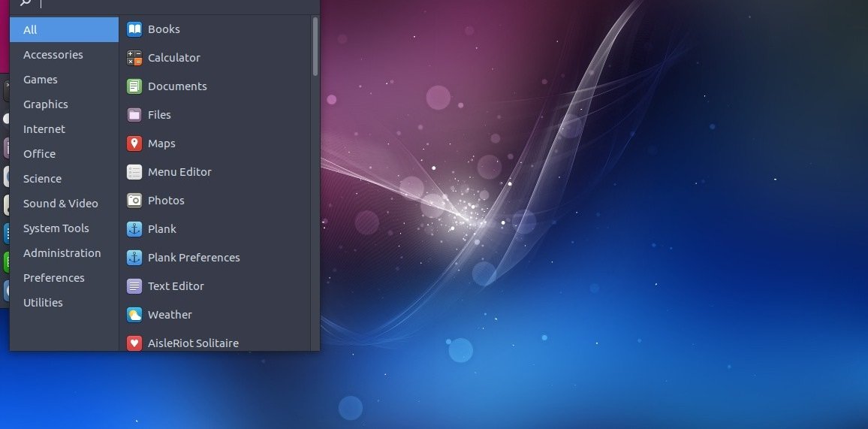The image size is (868, 429).
Task: Click the AisleRiot Solitaire heart icon
Action: point(134,343)
